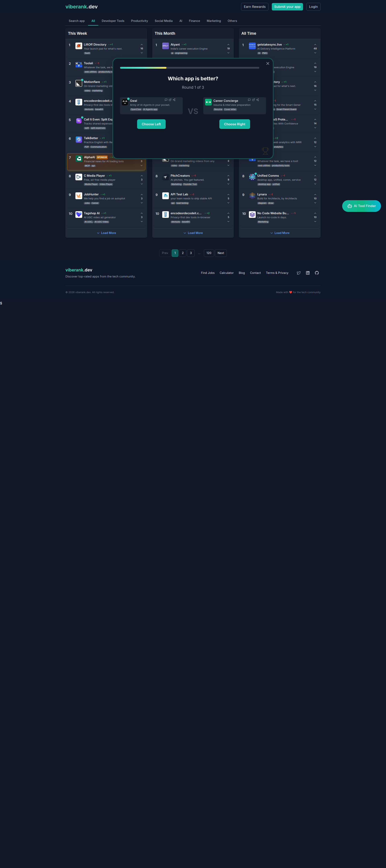
Task: Share the Career Concierge card
Action: [x=258, y=100]
